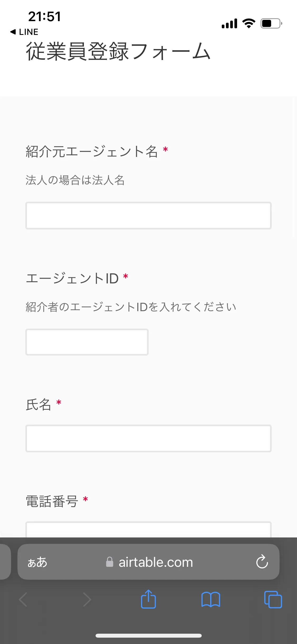Tap the lock icon in the address bar
Viewport: 297px width, 644px height.
(x=110, y=562)
